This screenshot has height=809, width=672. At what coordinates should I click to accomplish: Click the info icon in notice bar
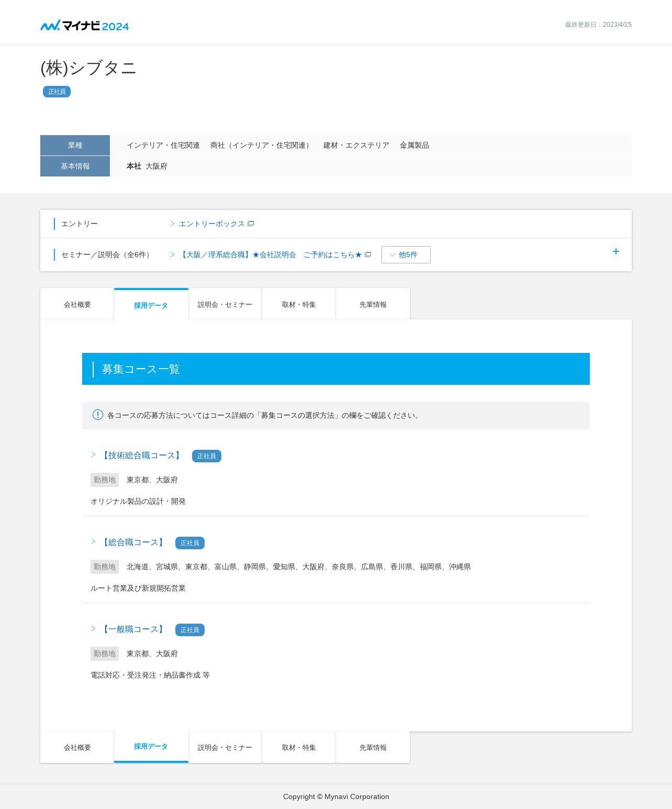pyautogui.click(x=98, y=415)
